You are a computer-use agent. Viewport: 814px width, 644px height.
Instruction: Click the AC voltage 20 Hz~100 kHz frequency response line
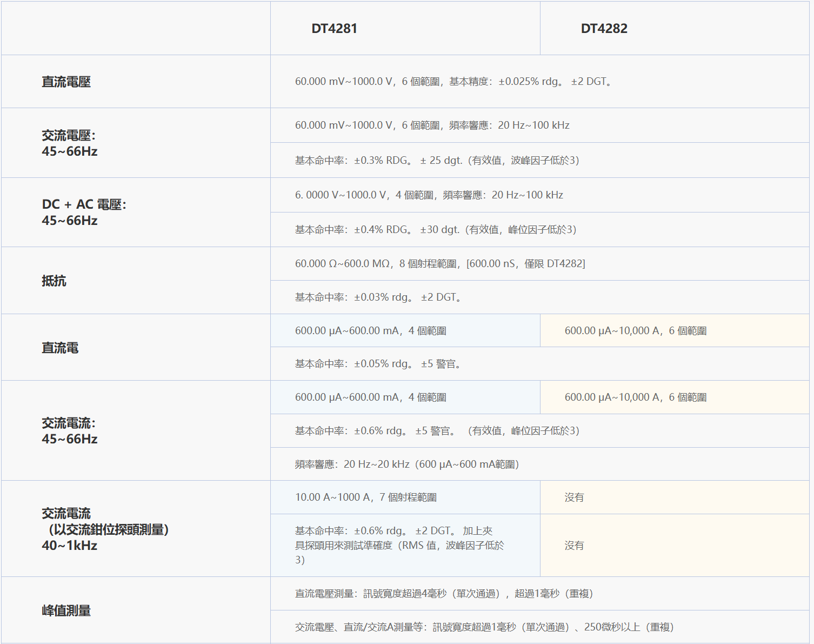coord(432,125)
